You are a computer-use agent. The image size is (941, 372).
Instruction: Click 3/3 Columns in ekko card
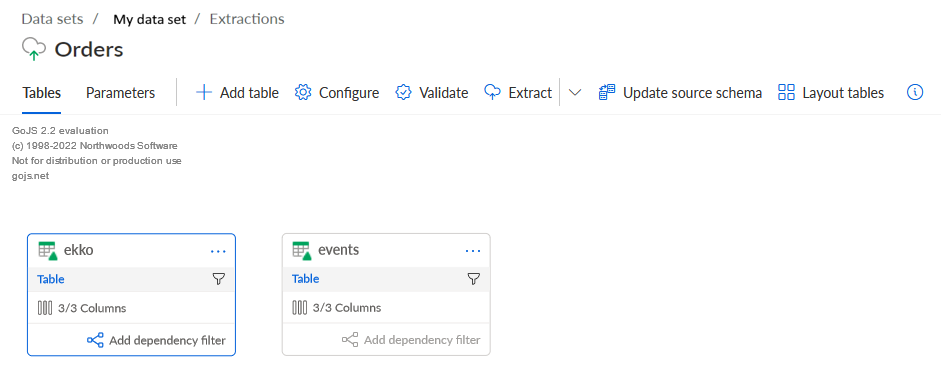tap(92, 308)
